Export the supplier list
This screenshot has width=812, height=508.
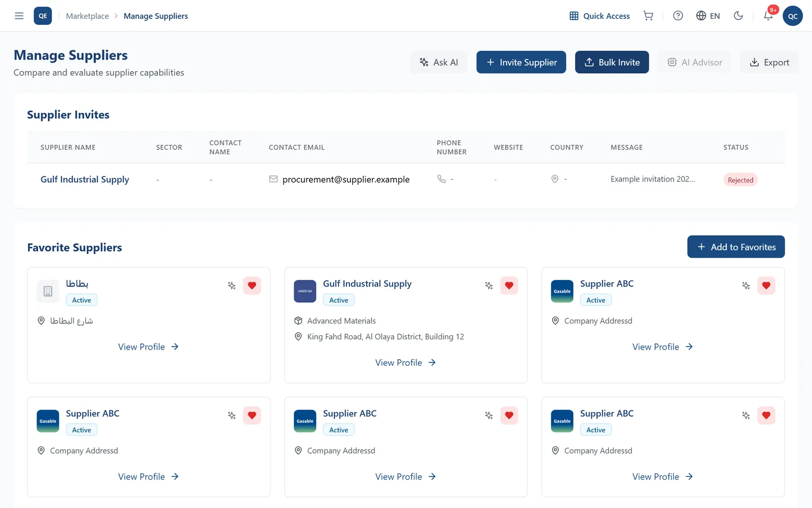[x=769, y=62]
